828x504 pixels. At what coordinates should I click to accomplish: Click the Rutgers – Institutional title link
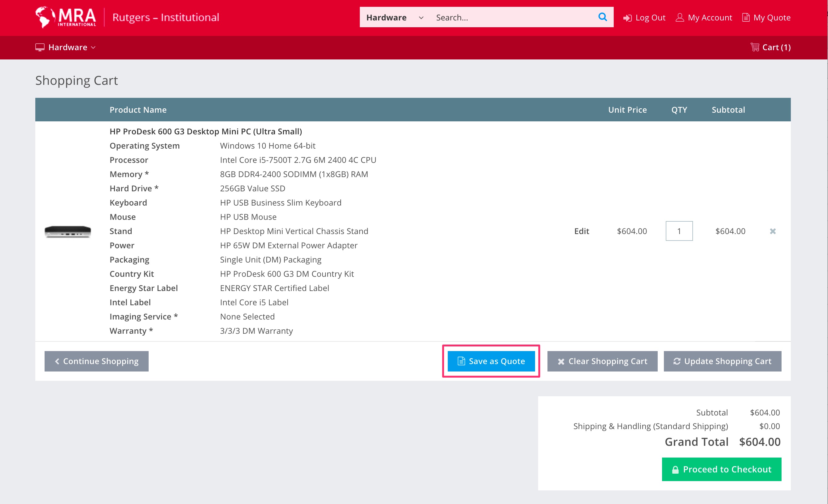[166, 17]
